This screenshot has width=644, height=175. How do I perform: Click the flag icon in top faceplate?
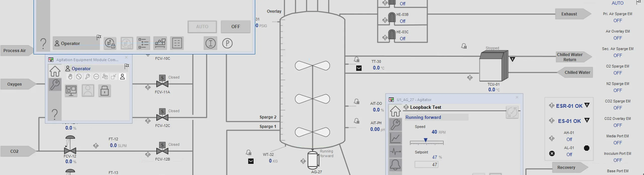(99, 38)
